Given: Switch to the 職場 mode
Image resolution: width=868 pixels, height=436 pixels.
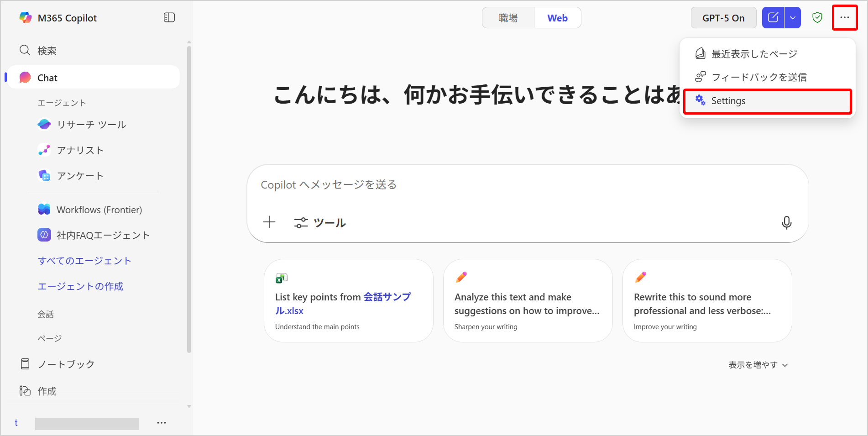Looking at the screenshot, I should pyautogui.click(x=508, y=18).
